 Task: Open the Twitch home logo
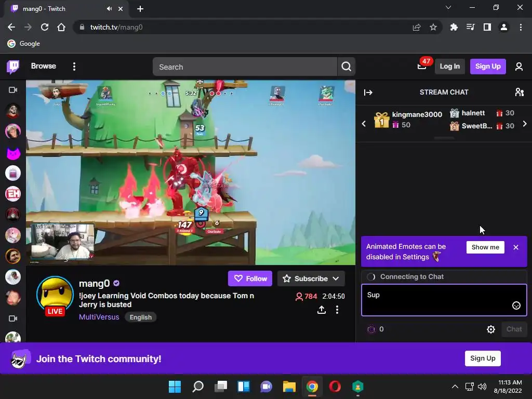pyautogui.click(x=13, y=66)
